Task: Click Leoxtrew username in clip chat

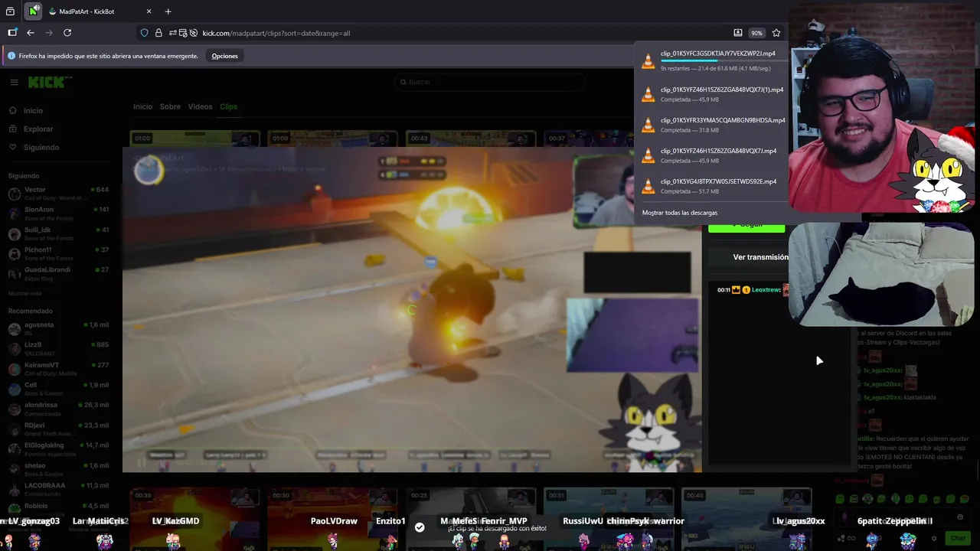Action: click(766, 290)
